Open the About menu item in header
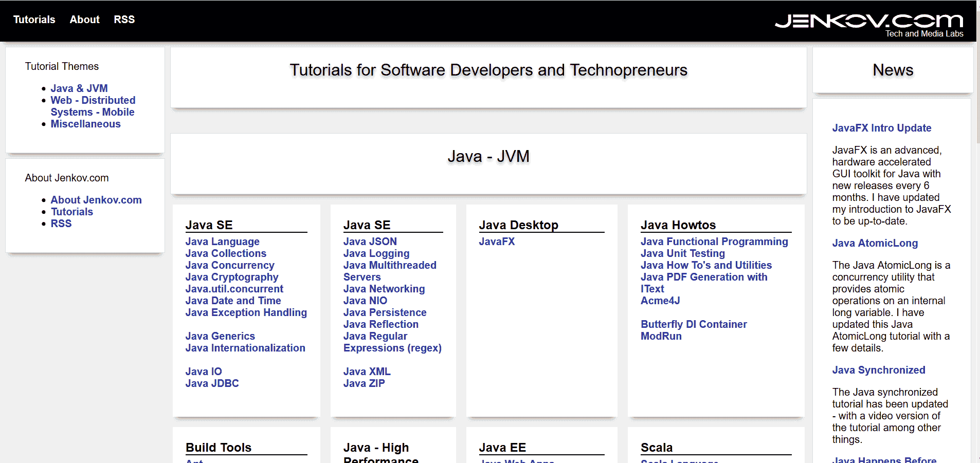 [x=84, y=20]
